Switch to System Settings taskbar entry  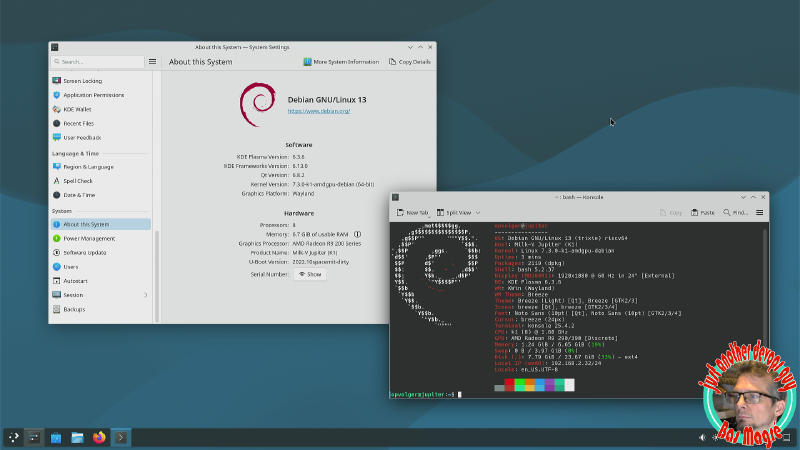[x=34, y=437]
